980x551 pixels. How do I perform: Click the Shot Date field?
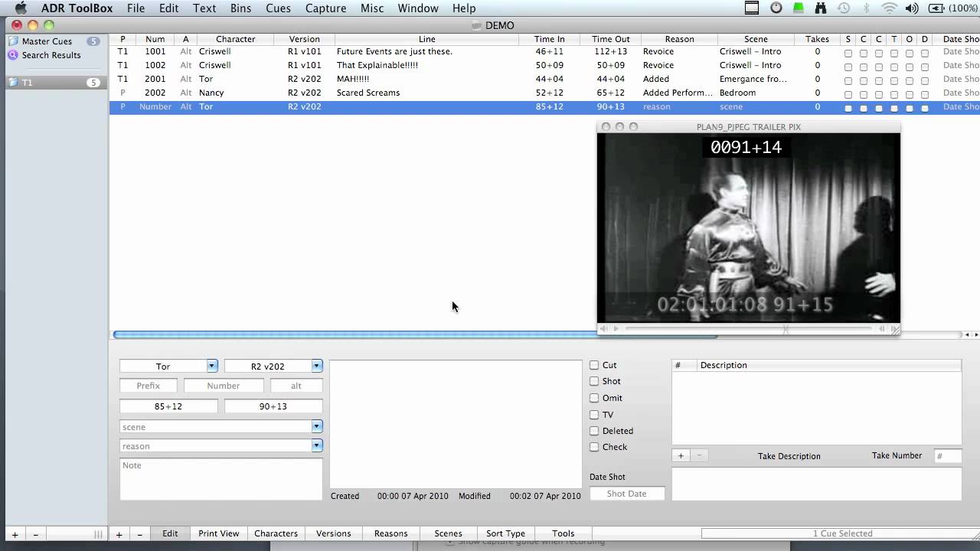[627, 494]
